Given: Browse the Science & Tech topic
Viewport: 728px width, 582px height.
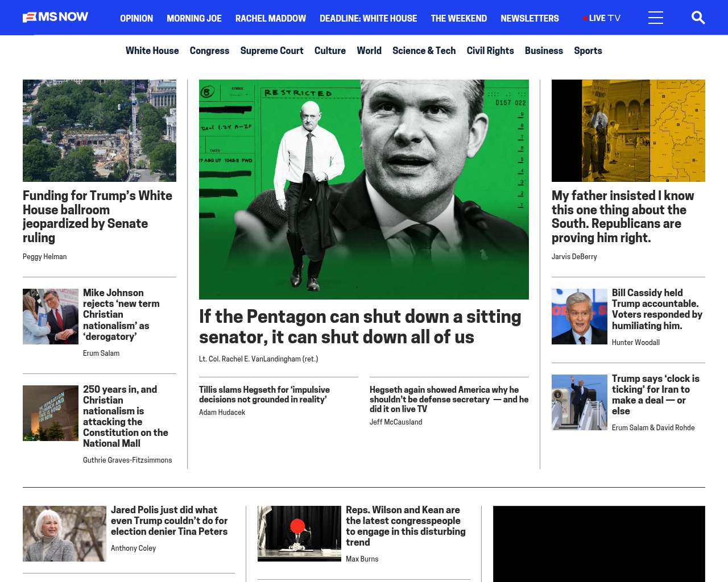Looking at the screenshot, I should pos(424,51).
